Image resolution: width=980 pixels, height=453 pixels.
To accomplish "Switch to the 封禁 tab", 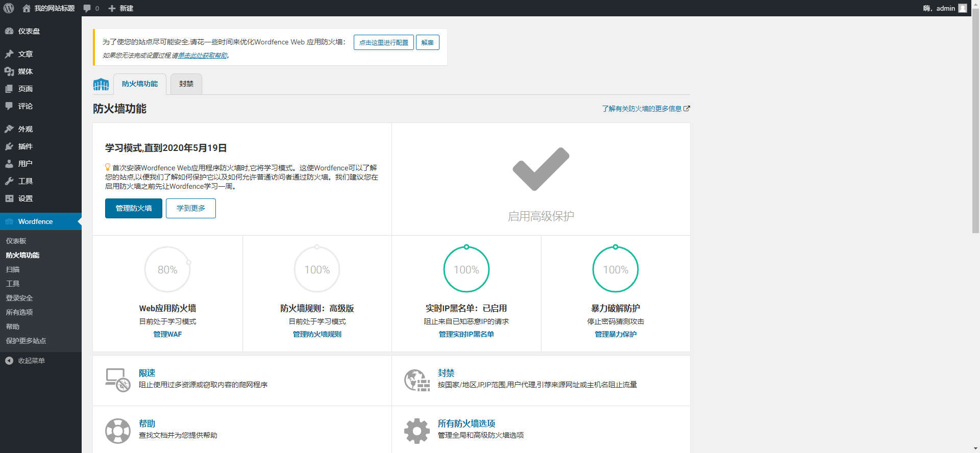I will (x=186, y=84).
